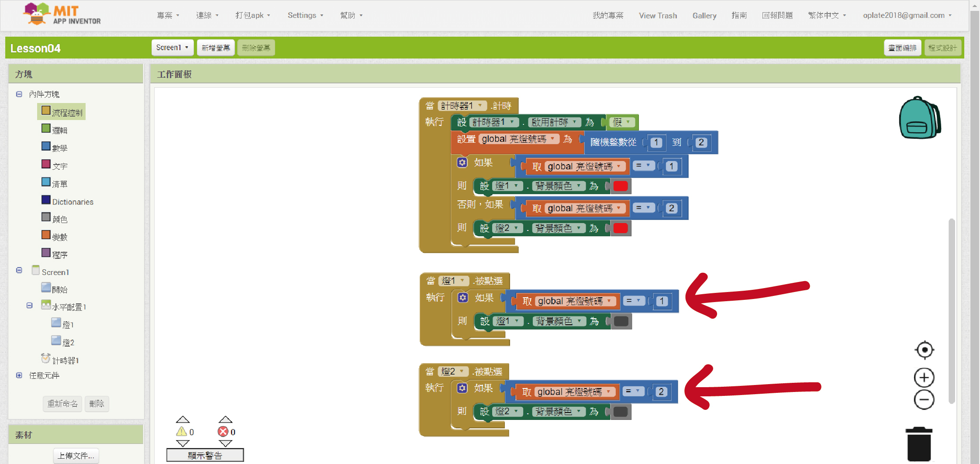Select the Screen1 component in tree
Viewport: 980px width, 464px height.
pos(51,272)
